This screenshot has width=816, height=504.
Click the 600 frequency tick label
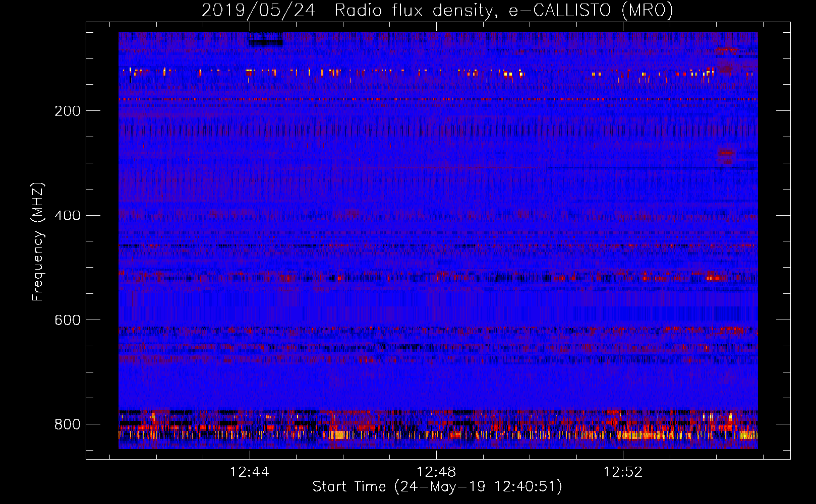click(68, 321)
